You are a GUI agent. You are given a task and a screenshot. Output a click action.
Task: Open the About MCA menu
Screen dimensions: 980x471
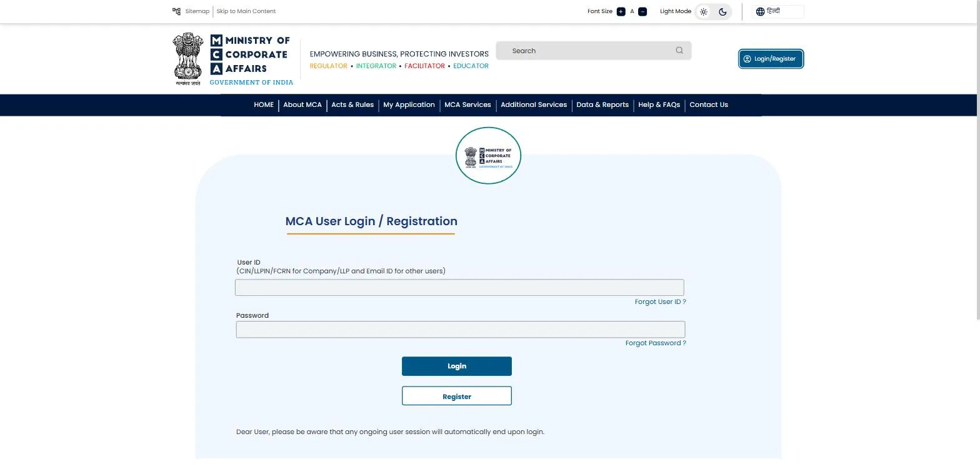click(302, 105)
